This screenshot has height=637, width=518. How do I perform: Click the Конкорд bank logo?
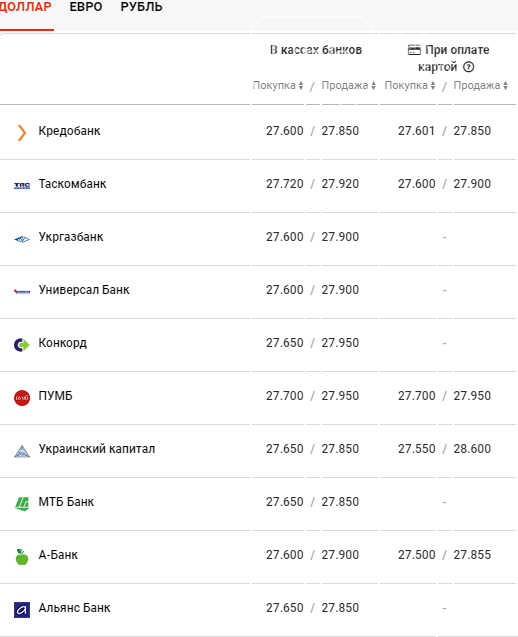click(x=22, y=344)
